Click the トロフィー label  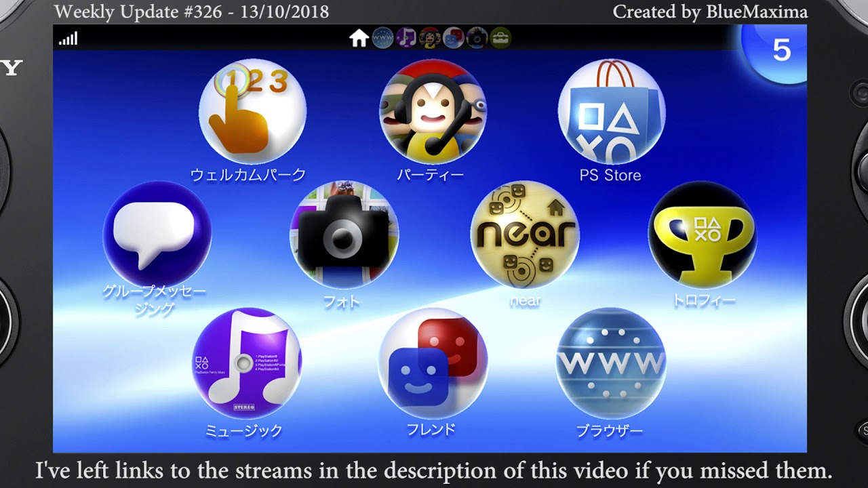pos(703,301)
